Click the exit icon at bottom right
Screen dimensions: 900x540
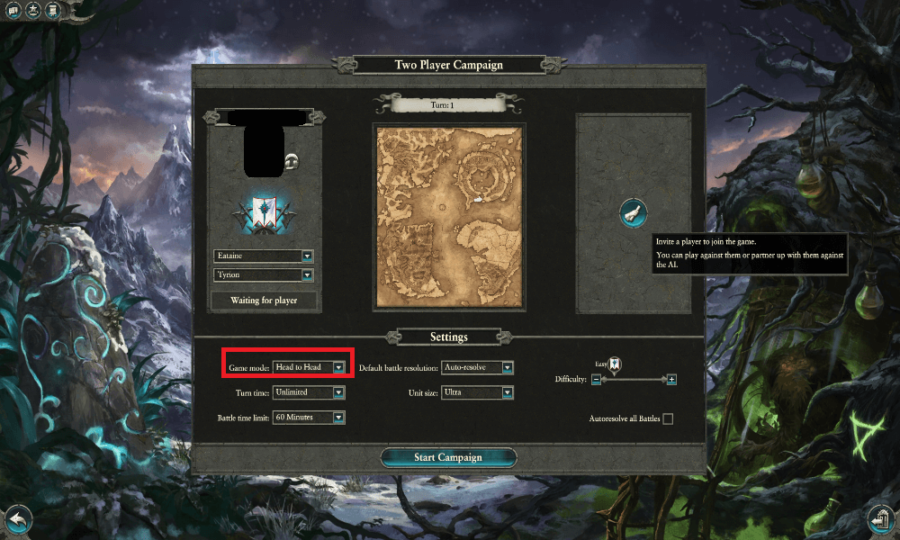(x=880, y=519)
